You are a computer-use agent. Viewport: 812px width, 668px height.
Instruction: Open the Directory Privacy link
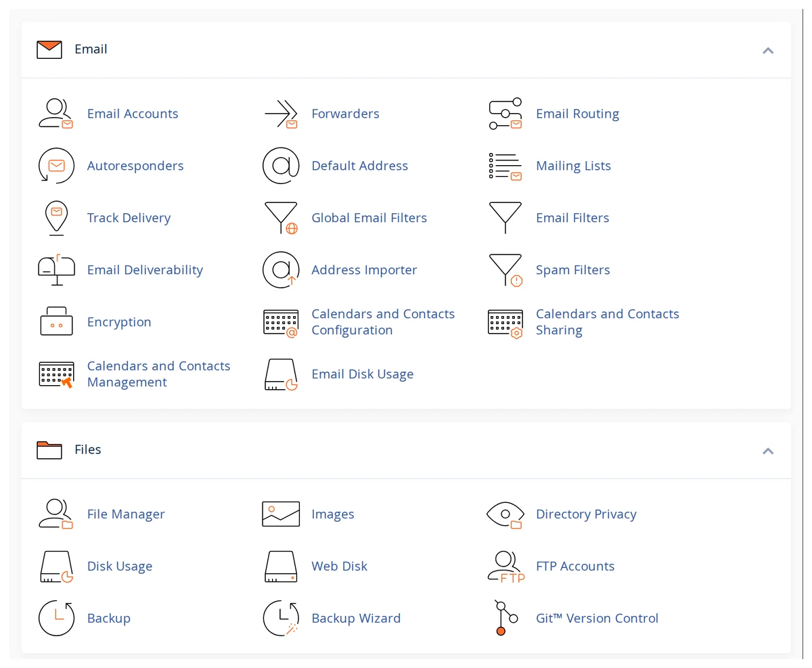(x=586, y=514)
